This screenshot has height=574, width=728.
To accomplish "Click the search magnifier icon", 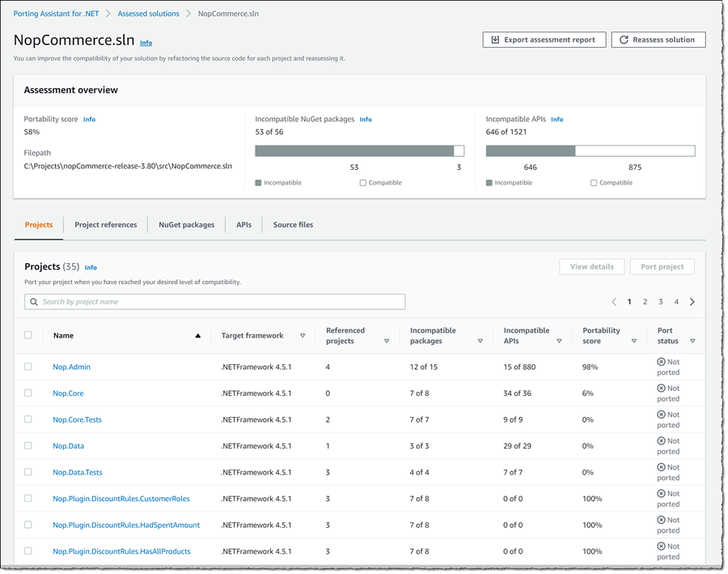I will point(34,302).
